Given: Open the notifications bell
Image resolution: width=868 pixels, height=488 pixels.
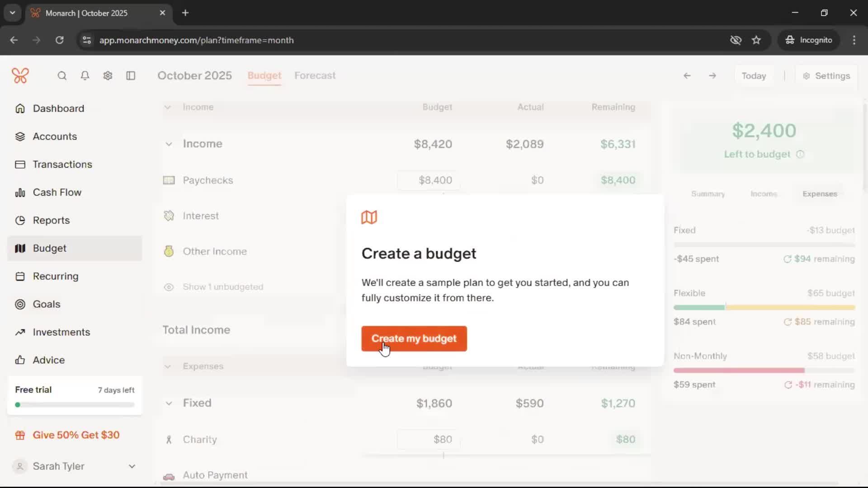Looking at the screenshot, I should coord(85,76).
